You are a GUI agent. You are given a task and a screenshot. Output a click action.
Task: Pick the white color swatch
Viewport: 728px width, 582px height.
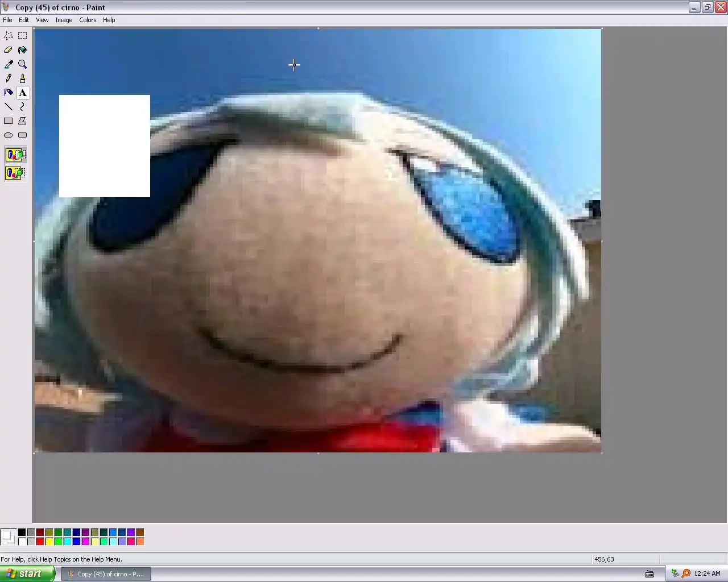pyautogui.click(x=22, y=542)
